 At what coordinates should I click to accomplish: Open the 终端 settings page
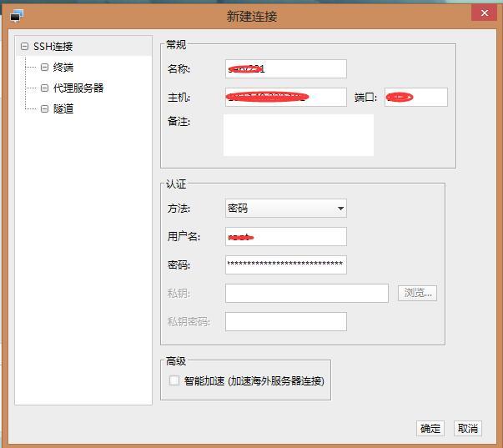pos(63,67)
